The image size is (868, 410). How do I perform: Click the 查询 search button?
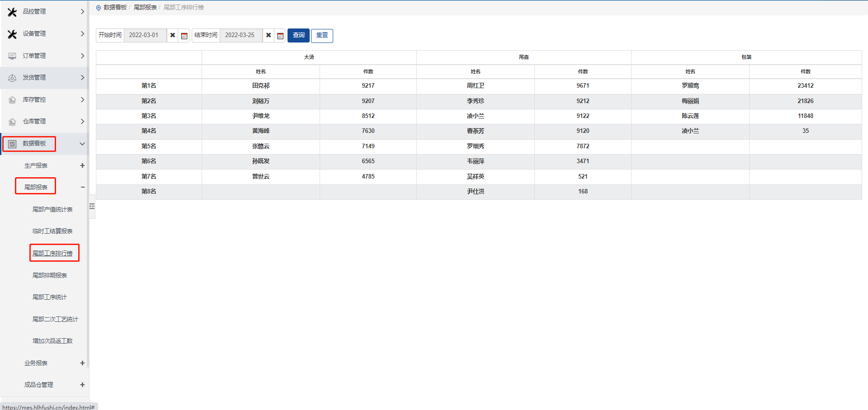[x=298, y=35]
